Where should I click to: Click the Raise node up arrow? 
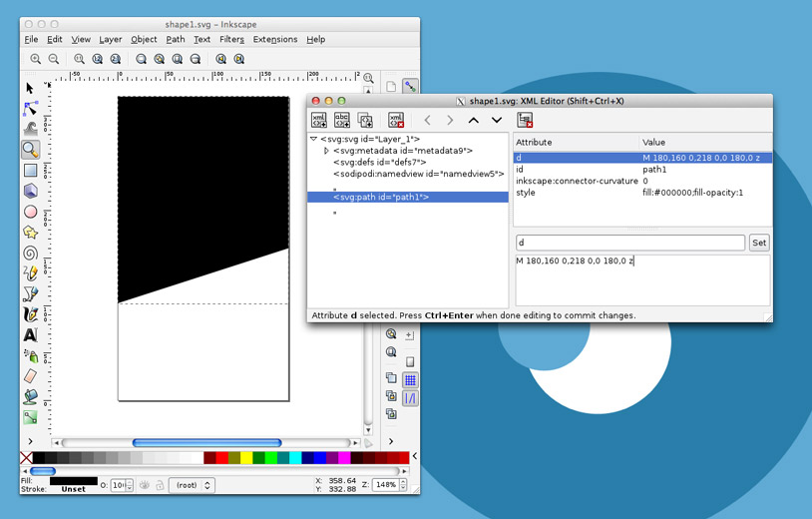[473, 120]
